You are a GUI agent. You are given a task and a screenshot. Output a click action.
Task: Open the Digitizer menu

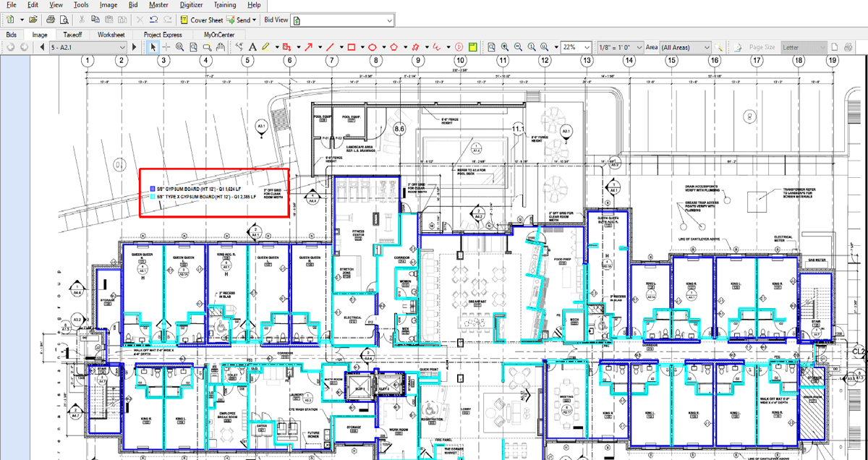click(x=191, y=5)
